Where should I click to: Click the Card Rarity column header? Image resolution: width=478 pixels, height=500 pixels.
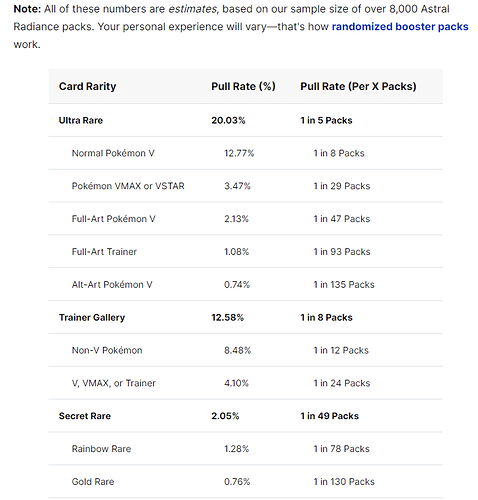(x=88, y=86)
